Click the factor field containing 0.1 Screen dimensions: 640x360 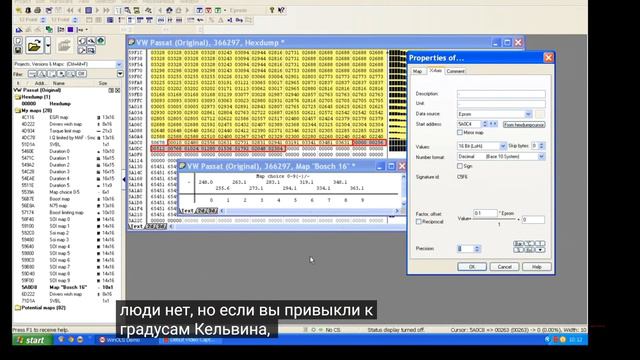(x=485, y=213)
